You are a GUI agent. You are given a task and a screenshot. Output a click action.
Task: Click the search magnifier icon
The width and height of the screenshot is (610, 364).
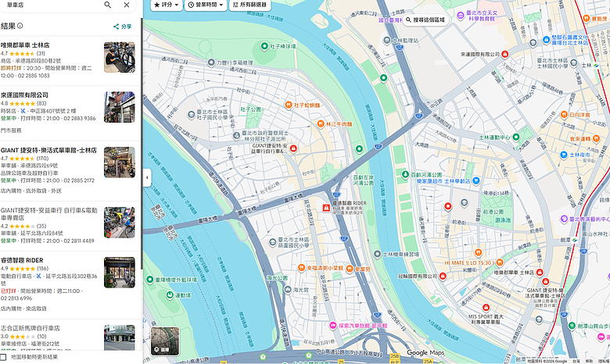108,5
